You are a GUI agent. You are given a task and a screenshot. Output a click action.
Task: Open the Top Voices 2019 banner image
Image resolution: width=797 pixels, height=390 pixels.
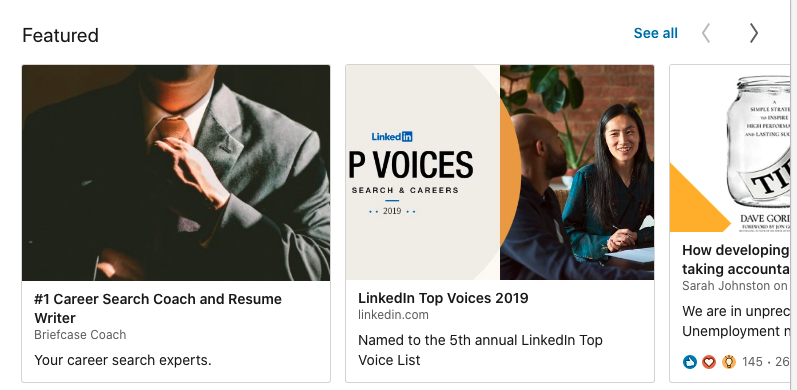click(x=500, y=172)
